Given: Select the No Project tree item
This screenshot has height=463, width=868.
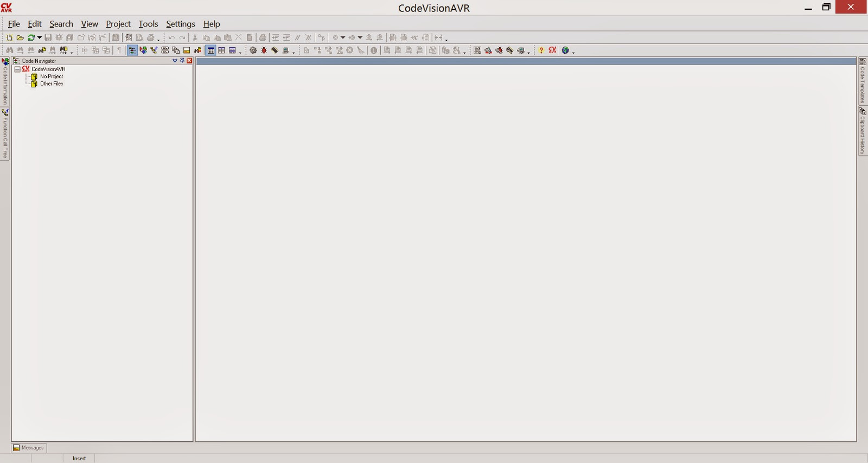Looking at the screenshot, I should tap(52, 77).
